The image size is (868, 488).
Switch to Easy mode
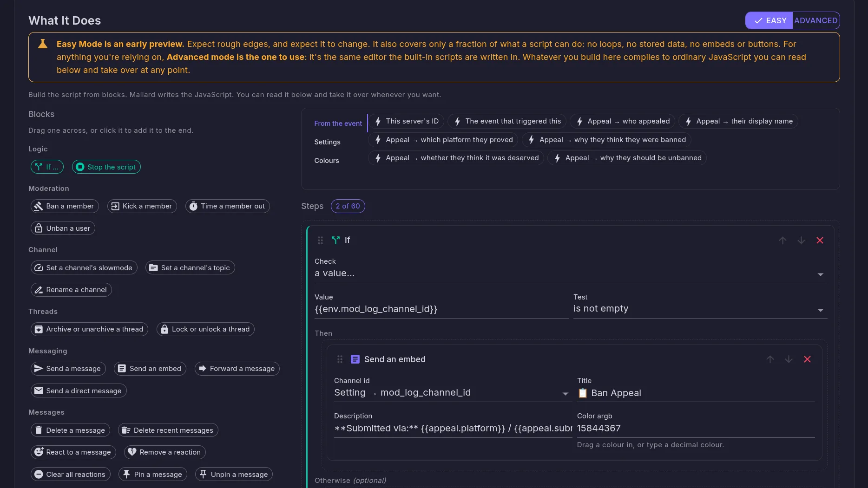769,20
